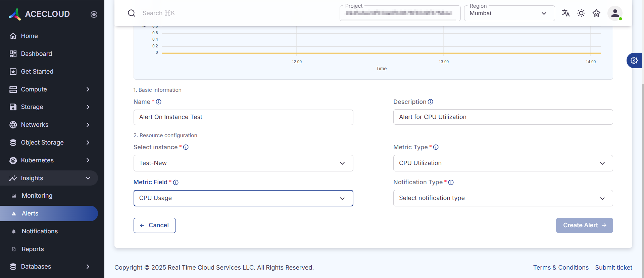The height and width of the screenshot is (278, 644).
Task: Open the Region Mumbai dropdown
Action: (509, 13)
